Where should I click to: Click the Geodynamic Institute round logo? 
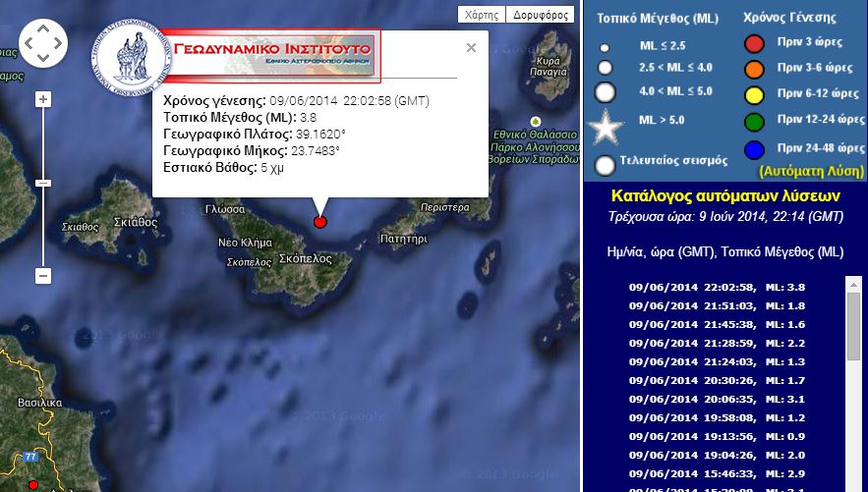click(x=131, y=57)
